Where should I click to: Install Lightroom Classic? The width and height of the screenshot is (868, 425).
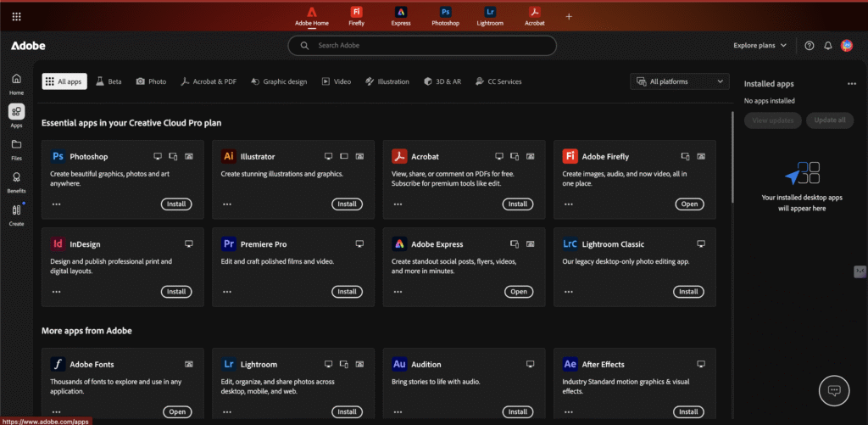(688, 292)
